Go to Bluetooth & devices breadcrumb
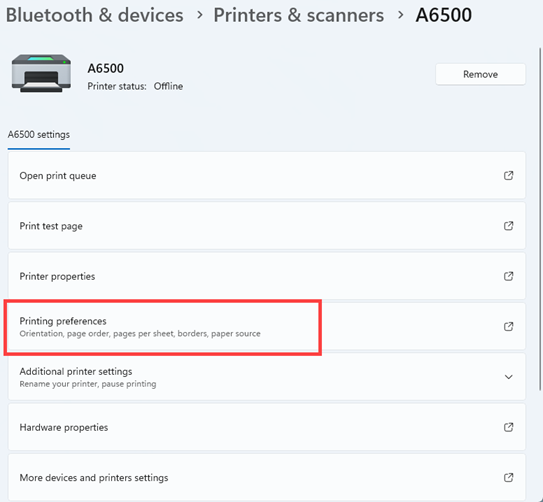The width and height of the screenshot is (543, 502). (x=95, y=15)
